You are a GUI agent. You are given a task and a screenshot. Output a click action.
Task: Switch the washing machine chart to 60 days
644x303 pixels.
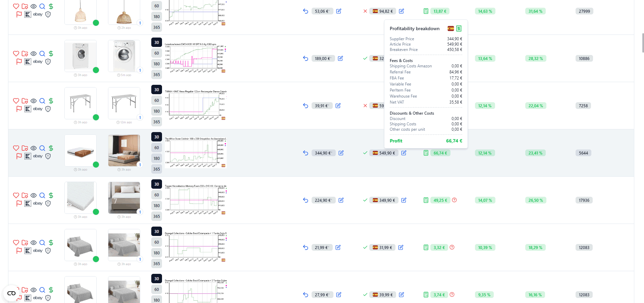click(x=157, y=53)
